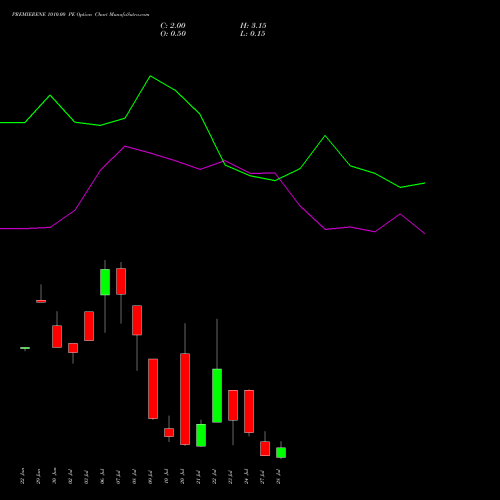Click the PREMIERENE PE Option Chart title text

pyautogui.click(x=80, y=15)
